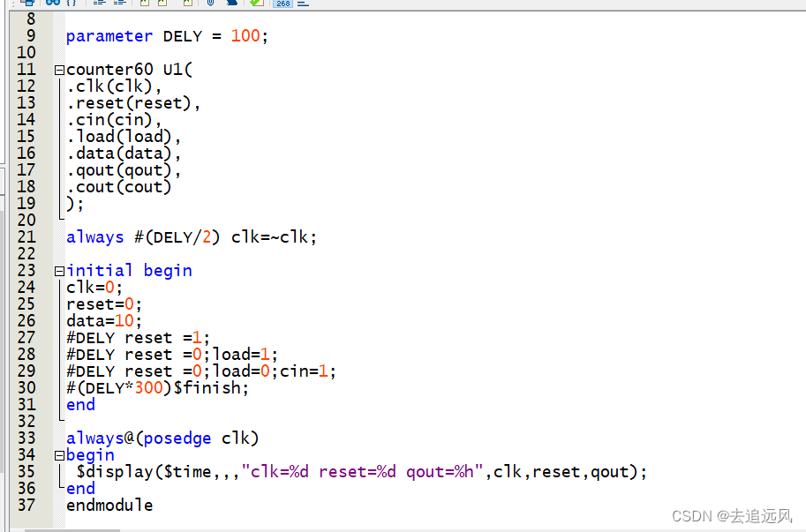This screenshot has height=532, width=806.
Task: Click '.data(data),' port connection line
Action: pos(124,154)
